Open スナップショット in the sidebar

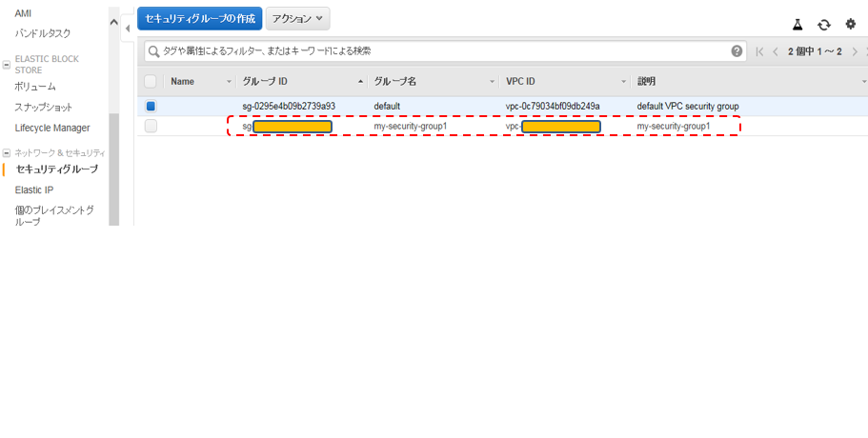click(x=43, y=107)
